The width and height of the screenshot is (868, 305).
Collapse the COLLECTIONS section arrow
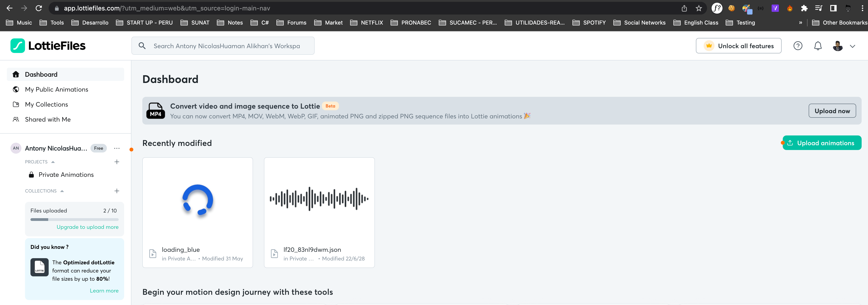[62, 191]
